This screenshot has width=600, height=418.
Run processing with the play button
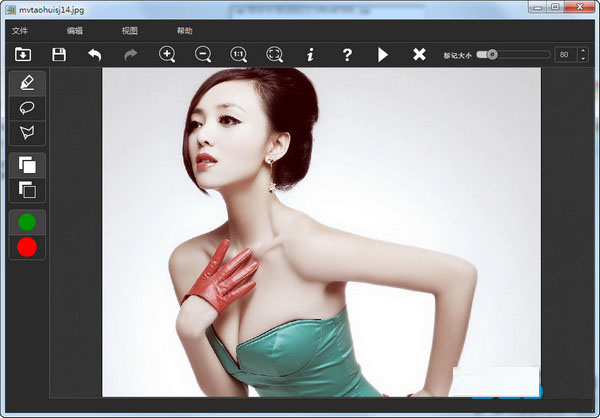coord(383,54)
